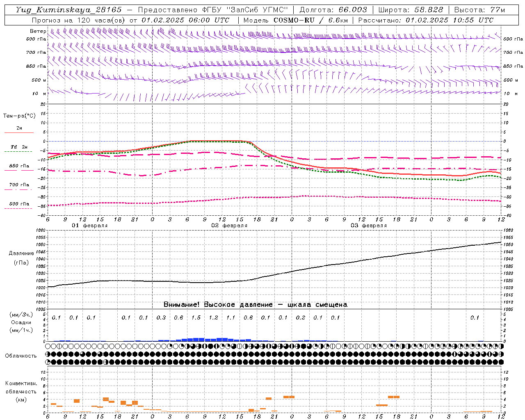Click the (км) unit under convective cloudiness
Viewport: 525px width, 420px height.
point(21,399)
